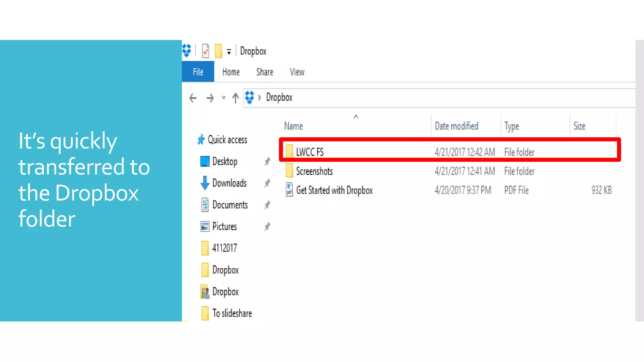Go up one level with Up arrow

(235, 98)
